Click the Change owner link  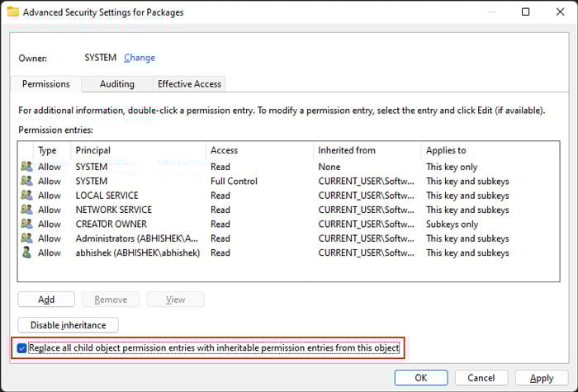click(140, 58)
